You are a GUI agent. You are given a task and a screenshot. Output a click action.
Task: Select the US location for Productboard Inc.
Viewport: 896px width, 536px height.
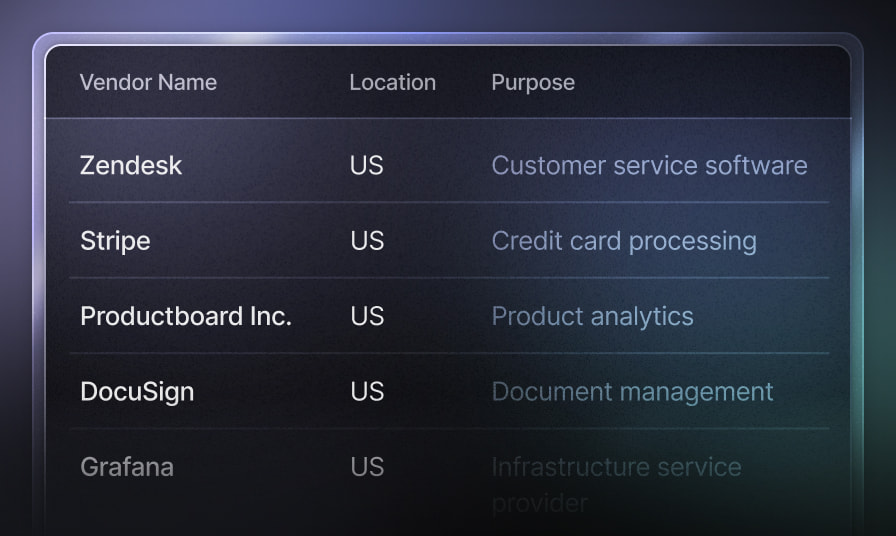click(x=367, y=316)
